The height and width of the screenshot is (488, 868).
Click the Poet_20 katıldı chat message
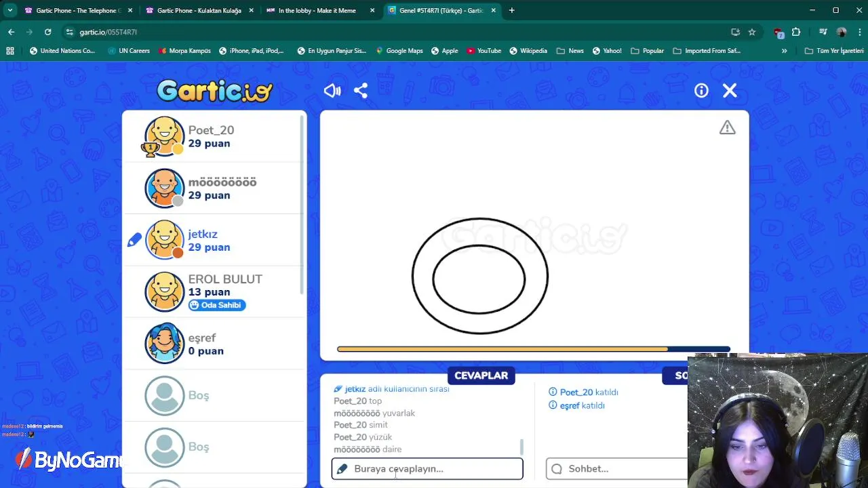pyautogui.click(x=583, y=392)
